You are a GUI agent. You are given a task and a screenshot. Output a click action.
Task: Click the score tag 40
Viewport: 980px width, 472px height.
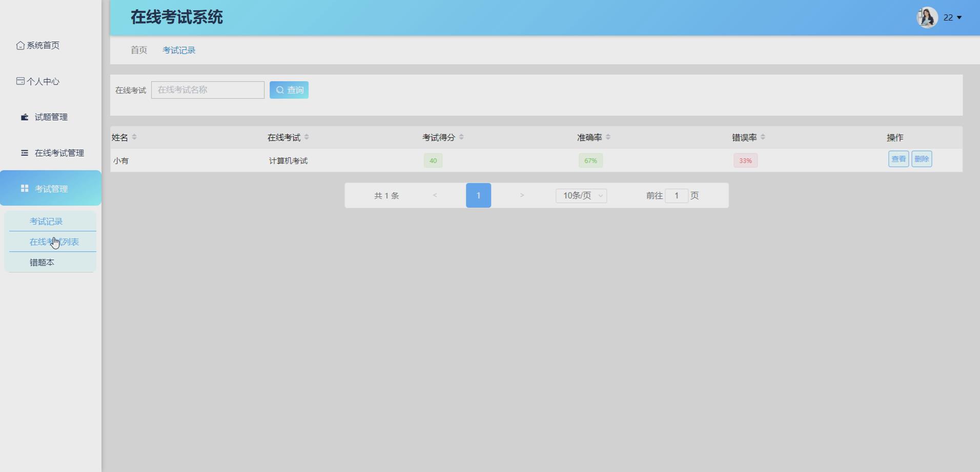[433, 161]
